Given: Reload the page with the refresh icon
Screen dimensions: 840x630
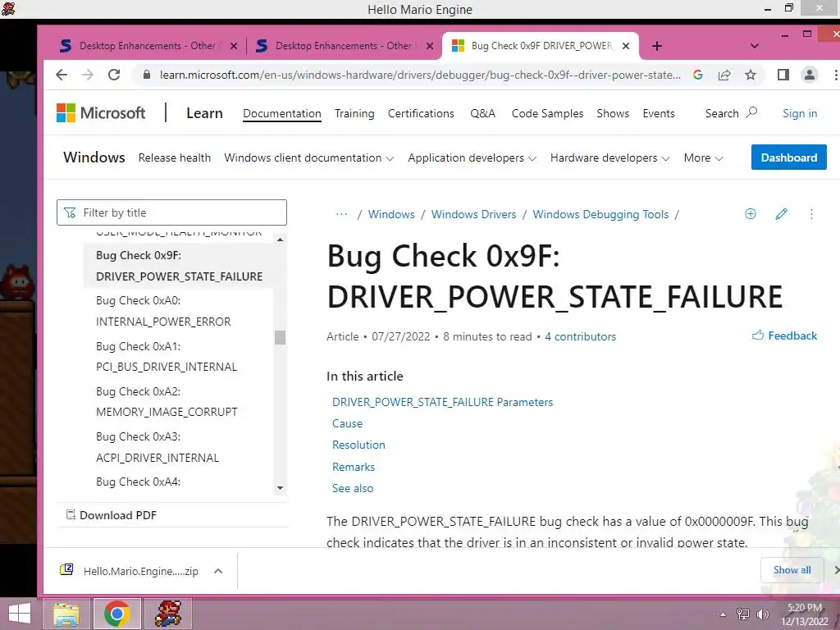Looking at the screenshot, I should tap(113, 75).
